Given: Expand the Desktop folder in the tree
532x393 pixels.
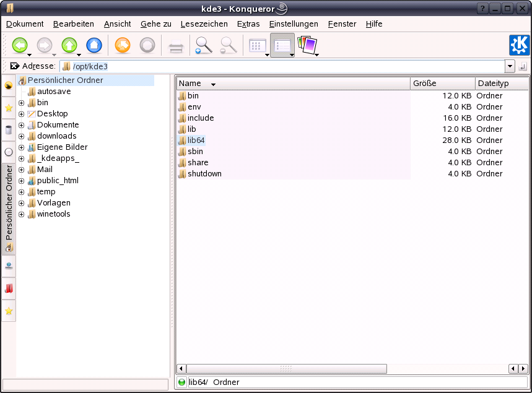Looking at the screenshot, I should [x=22, y=114].
